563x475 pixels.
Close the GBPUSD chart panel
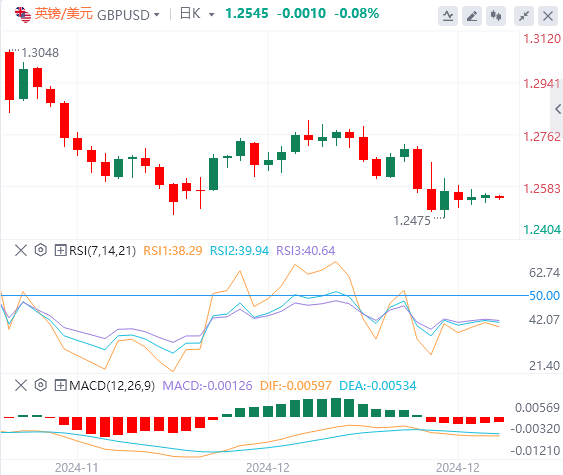548,16
